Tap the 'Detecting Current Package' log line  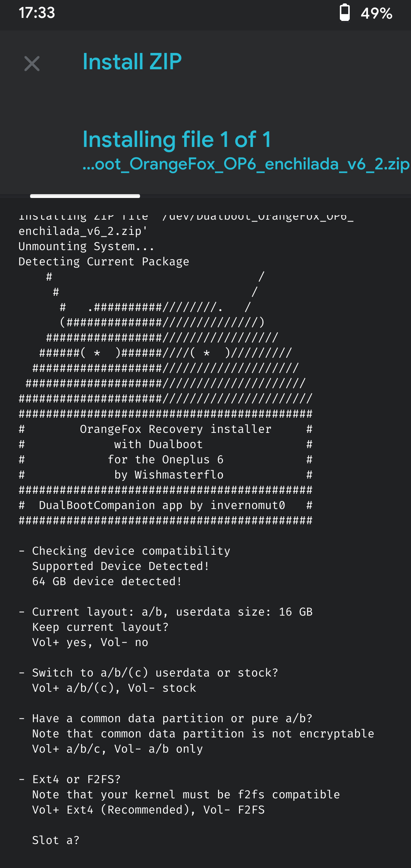[104, 262]
